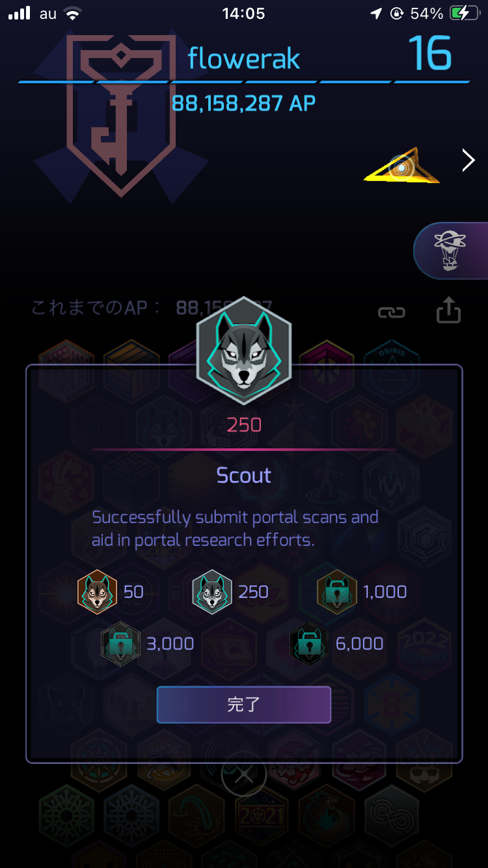Select the bronze 50 Scout badge
Viewport: 488px width, 868px height.
coord(97,591)
